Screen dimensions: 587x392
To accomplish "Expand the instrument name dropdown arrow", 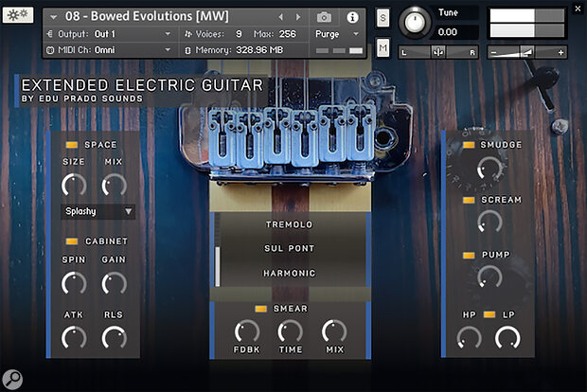I will tap(54, 17).
